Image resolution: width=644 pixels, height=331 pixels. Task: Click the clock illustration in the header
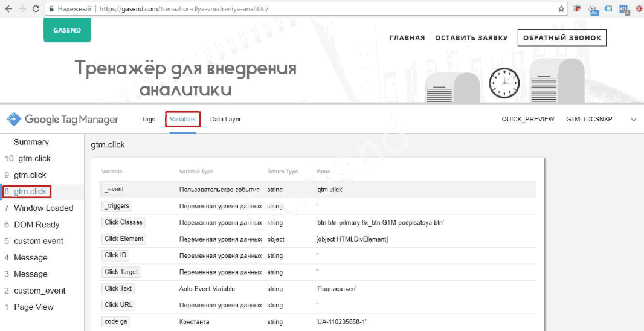[x=504, y=83]
